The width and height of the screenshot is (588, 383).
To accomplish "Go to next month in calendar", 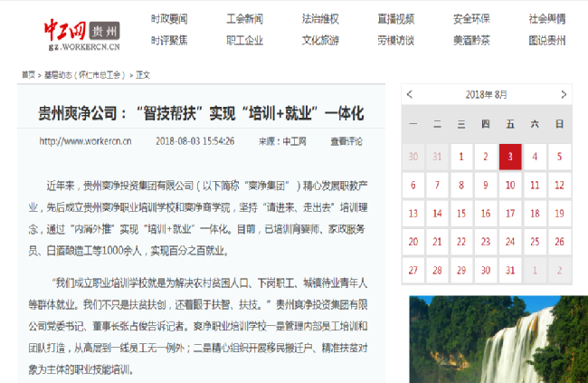I will 564,94.
